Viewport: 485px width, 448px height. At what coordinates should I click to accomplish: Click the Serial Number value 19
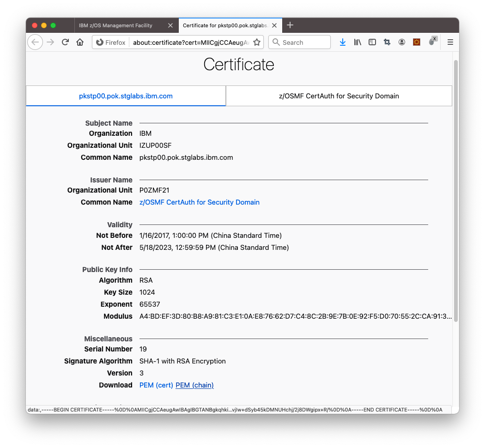click(143, 349)
